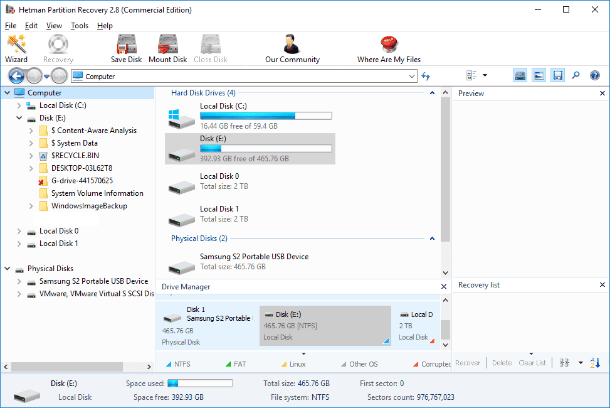This screenshot has width=610, height=408.
Task: Open the Edit menu
Action: [31, 26]
